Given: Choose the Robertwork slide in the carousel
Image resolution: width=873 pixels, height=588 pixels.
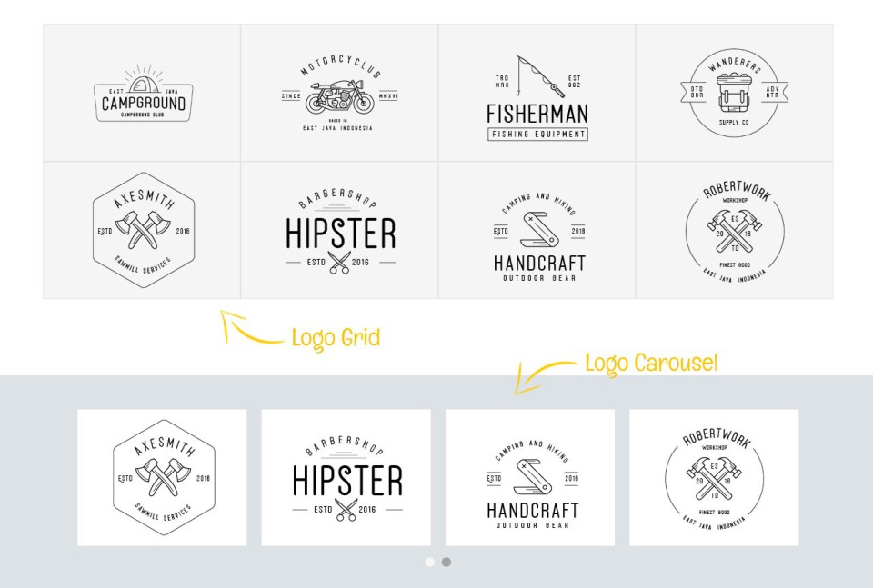Looking at the screenshot, I should click(714, 478).
